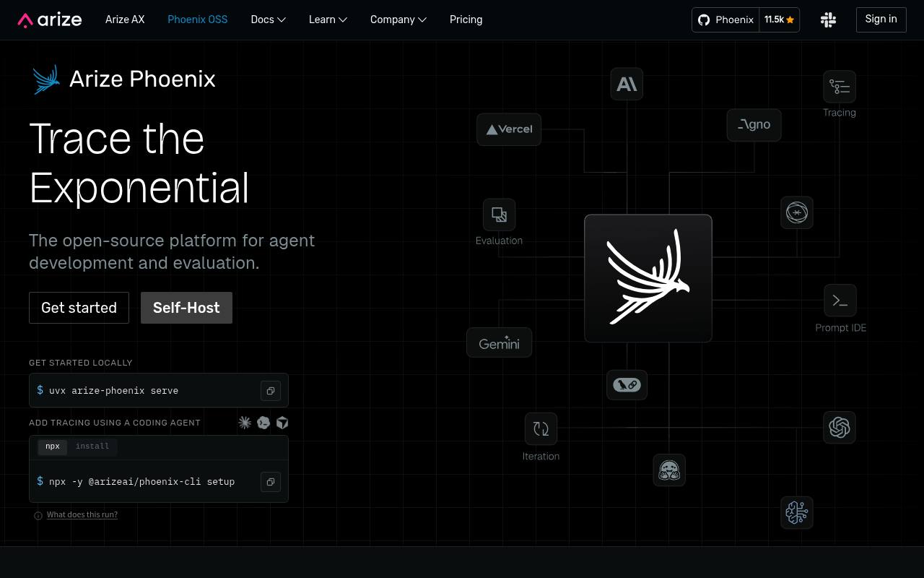Click the cube coding agent icon
This screenshot has width=924, height=578.
[282, 423]
